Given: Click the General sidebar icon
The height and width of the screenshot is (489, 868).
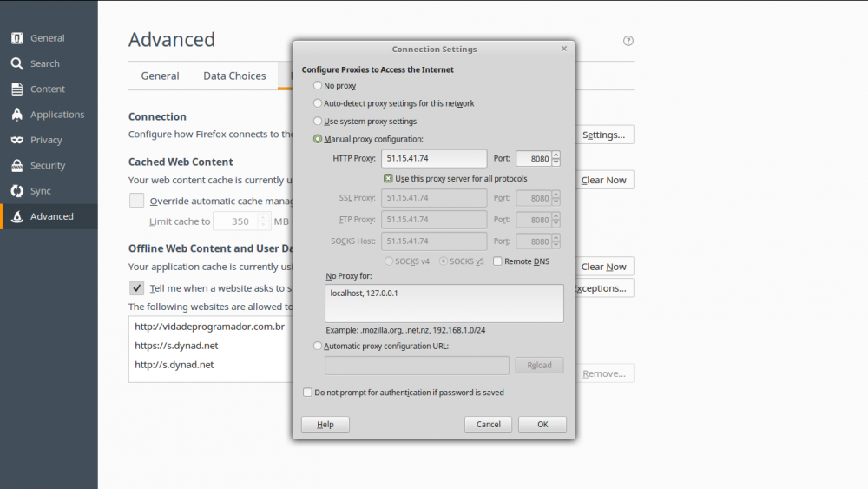Looking at the screenshot, I should coord(16,38).
